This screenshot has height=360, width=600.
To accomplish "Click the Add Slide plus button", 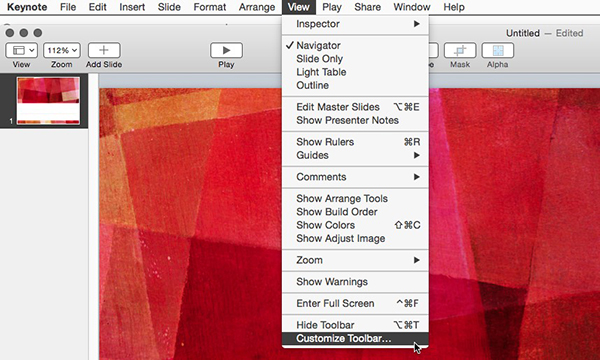I will (x=104, y=50).
